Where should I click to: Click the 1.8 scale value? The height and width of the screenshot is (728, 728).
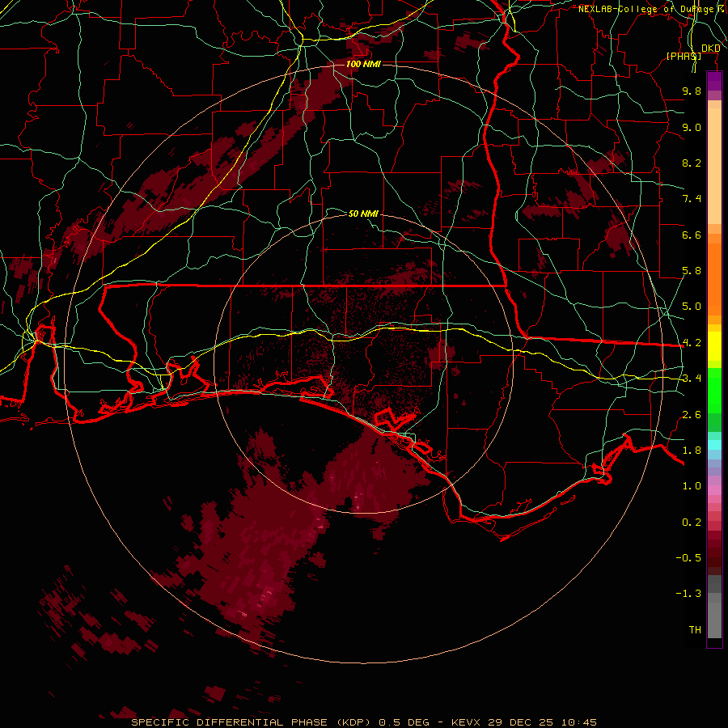pyautogui.click(x=692, y=451)
